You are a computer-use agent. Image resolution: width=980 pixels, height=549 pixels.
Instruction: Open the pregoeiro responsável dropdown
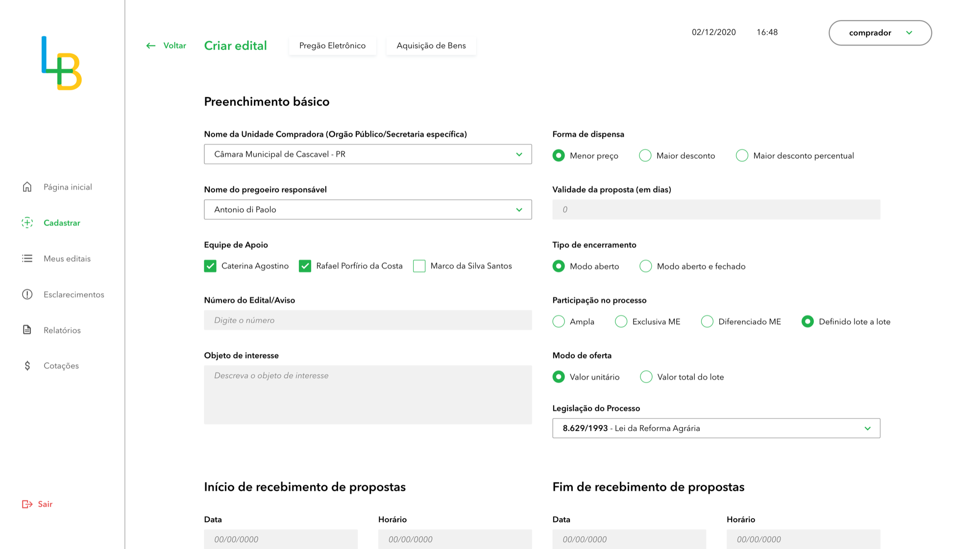pos(368,209)
